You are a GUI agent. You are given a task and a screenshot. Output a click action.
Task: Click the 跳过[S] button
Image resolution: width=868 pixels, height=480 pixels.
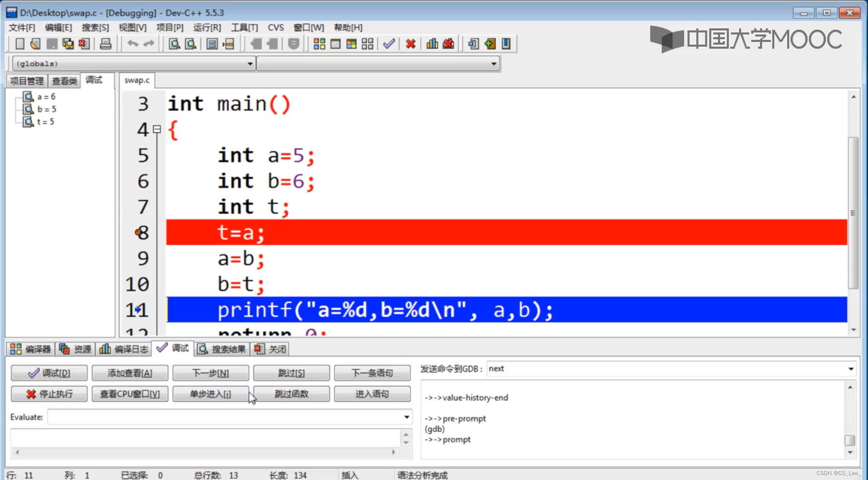292,373
